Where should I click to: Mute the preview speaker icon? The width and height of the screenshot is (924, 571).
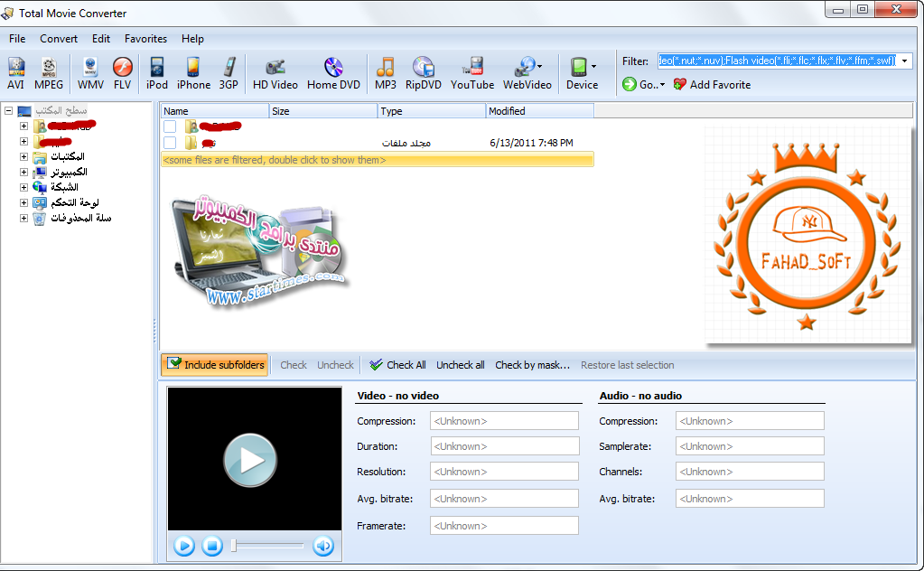click(323, 546)
